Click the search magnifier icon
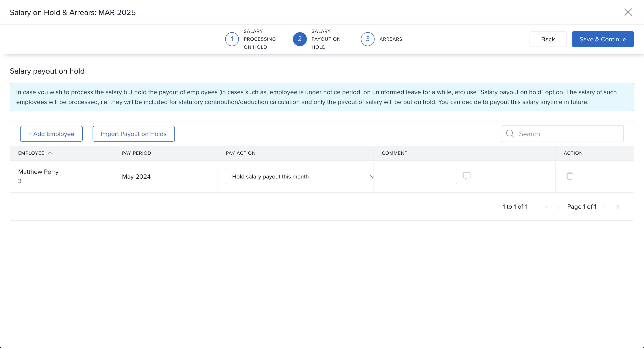The image size is (644, 348). pyautogui.click(x=510, y=134)
